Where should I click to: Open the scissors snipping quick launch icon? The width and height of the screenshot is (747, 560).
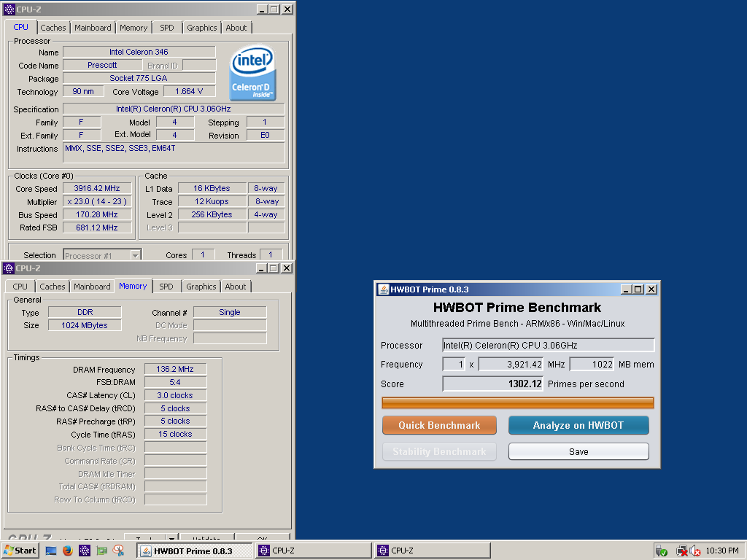pyautogui.click(x=118, y=551)
